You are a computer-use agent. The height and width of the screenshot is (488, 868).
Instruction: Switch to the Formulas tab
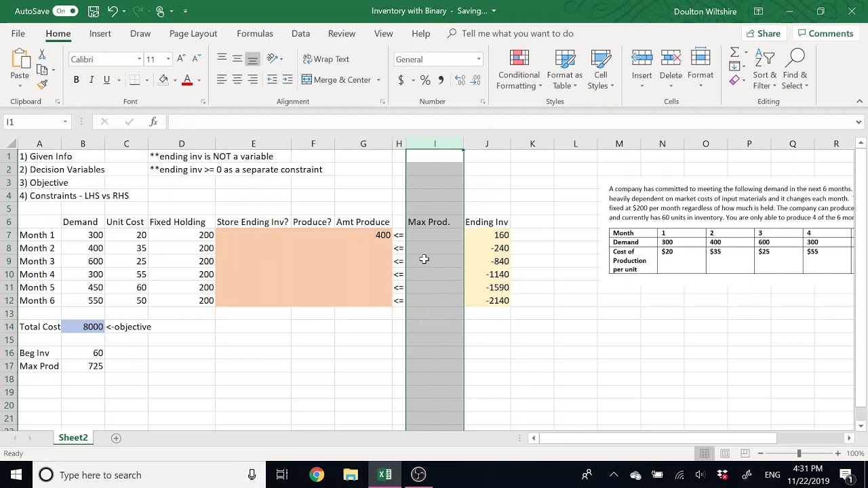click(x=255, y=33)
